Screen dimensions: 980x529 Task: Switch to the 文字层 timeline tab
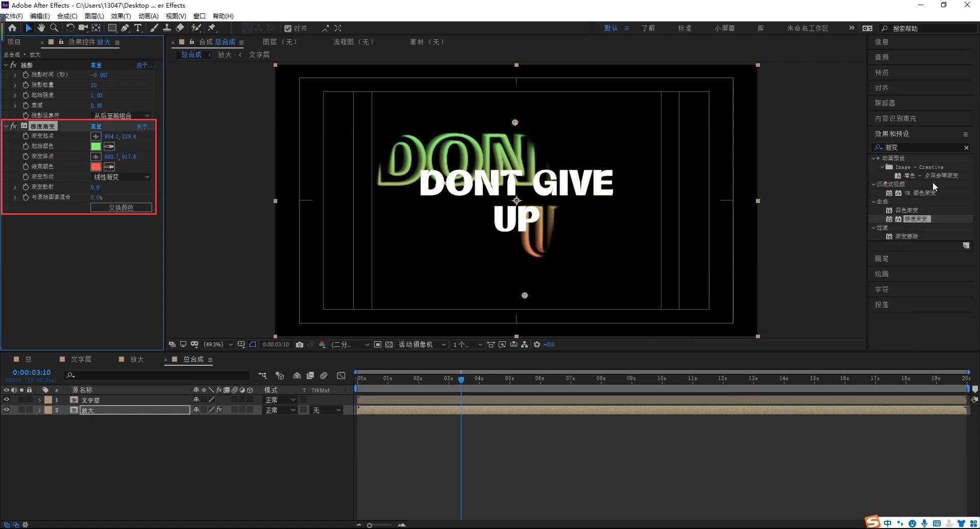[81, 360]
